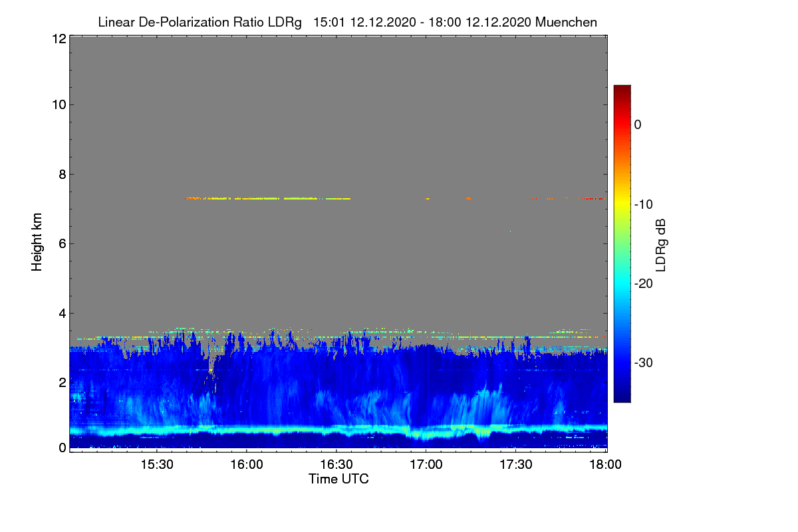Click the 16:00 time axis label
Screen dimensions: 798x532
246,465
